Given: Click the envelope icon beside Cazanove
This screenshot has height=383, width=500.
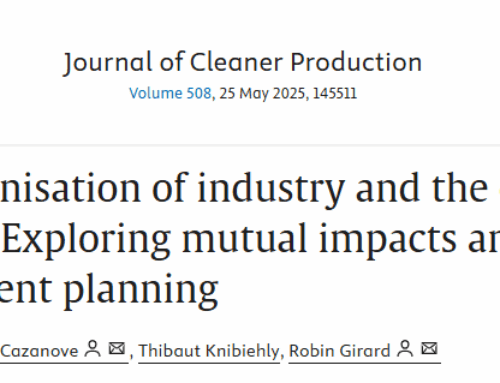Looking at the screenshot, I should tap(117, 349).
